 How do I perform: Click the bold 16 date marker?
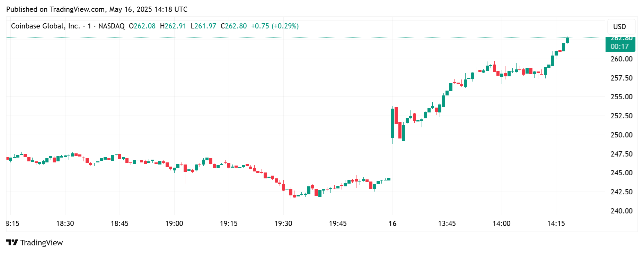pos(392,224)
